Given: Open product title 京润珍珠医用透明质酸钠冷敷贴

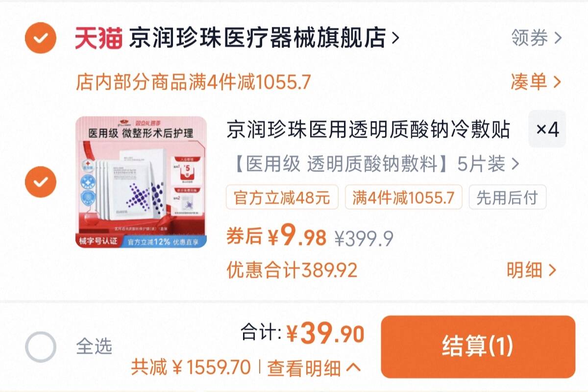Looking at the screenshot, I should click(368, 130).
